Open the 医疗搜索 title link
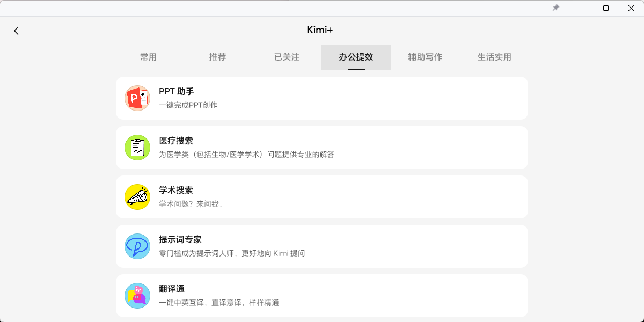Viewport: 644px width, 322px height. tap(176, 141)
